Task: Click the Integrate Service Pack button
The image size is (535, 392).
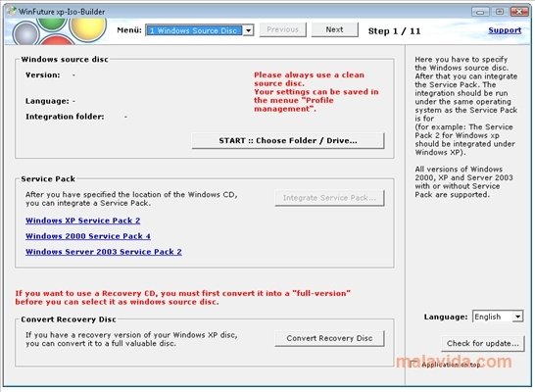Action: click(x=329, y=198)
